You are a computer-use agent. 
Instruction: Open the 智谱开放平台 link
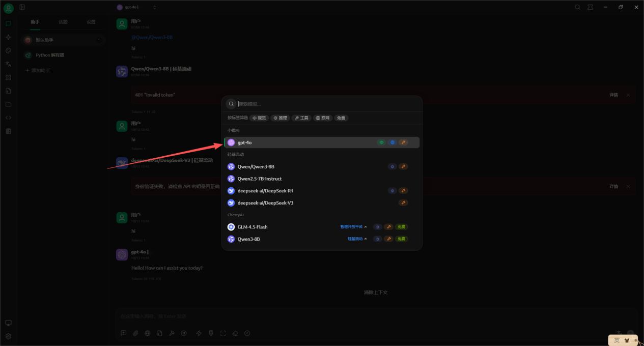point(353,227)
